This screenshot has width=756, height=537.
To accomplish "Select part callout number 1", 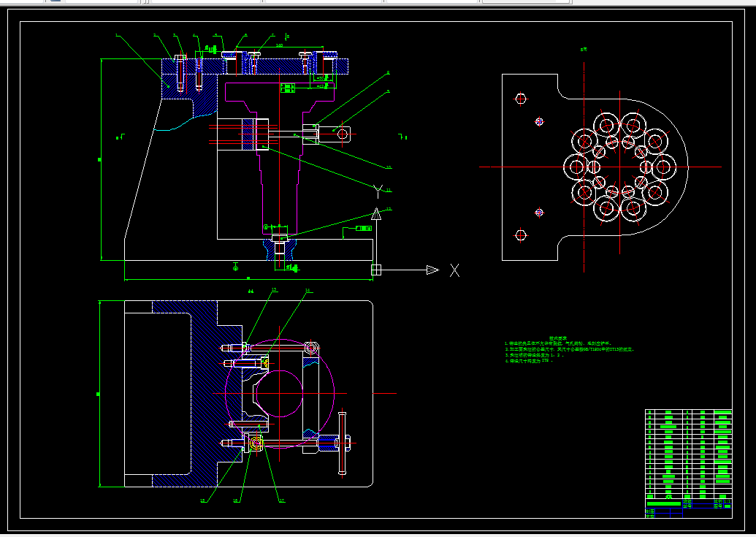I will tap(117, 35).
